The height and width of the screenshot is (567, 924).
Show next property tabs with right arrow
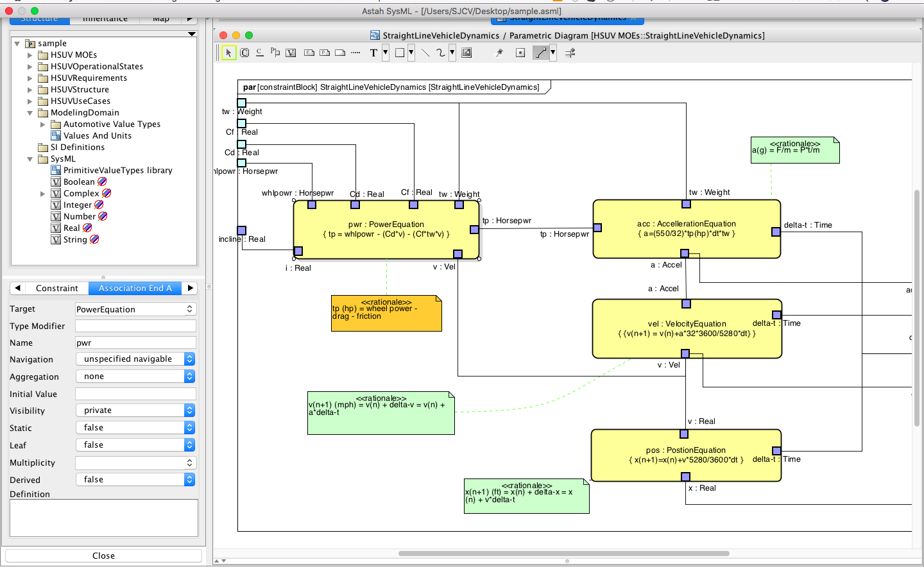tap(190, 289)
